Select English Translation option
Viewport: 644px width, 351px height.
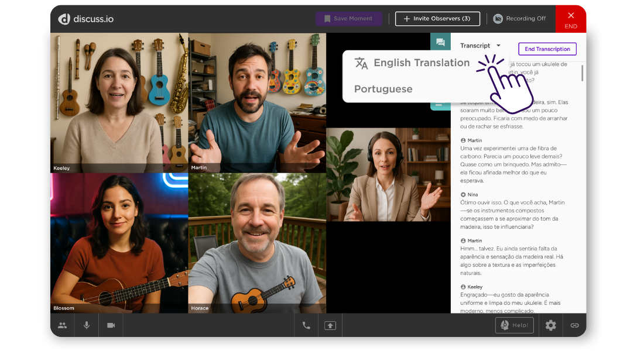tap(422, 63)
